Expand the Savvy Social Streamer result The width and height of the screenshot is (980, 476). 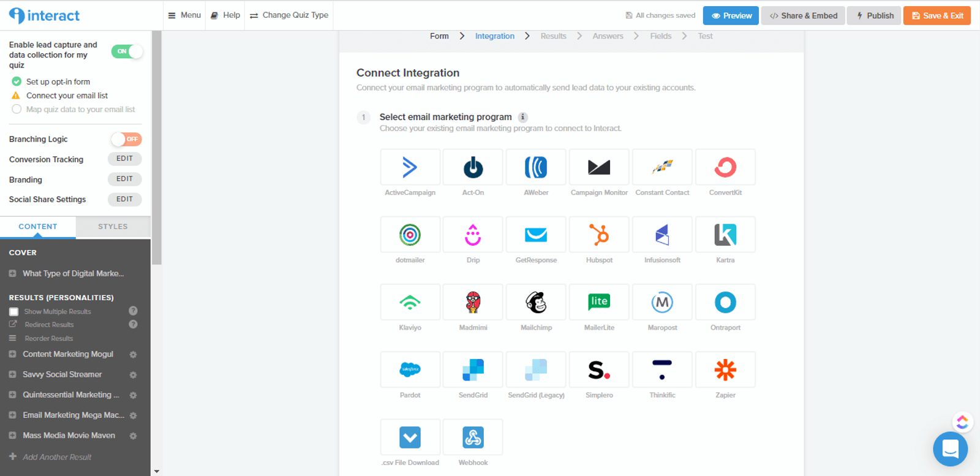pyautogui.click(x=12, y=374)
